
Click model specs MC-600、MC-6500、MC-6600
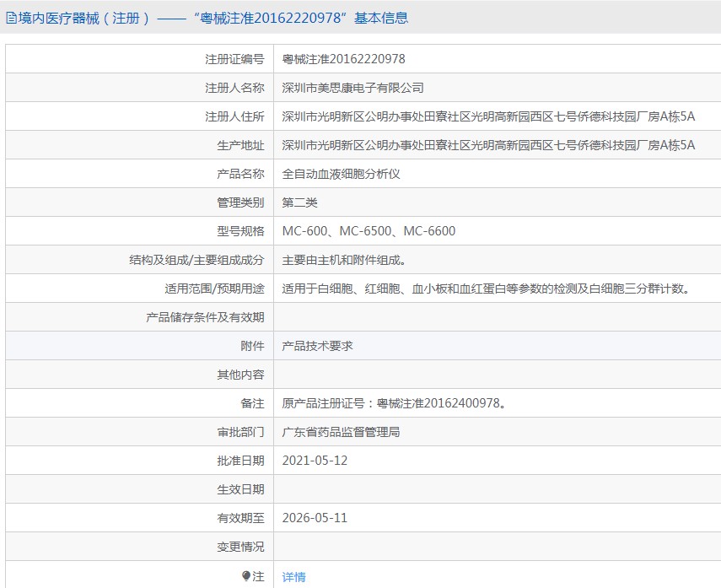click(369, 231)
